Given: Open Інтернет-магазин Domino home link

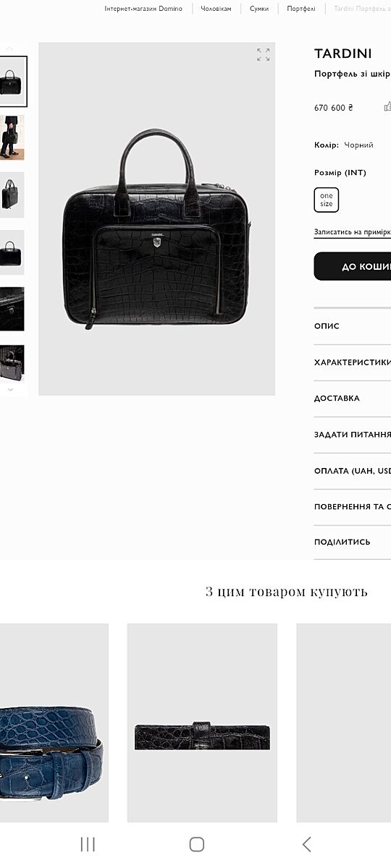Looking at the screenshot, I should pos(143,9).
